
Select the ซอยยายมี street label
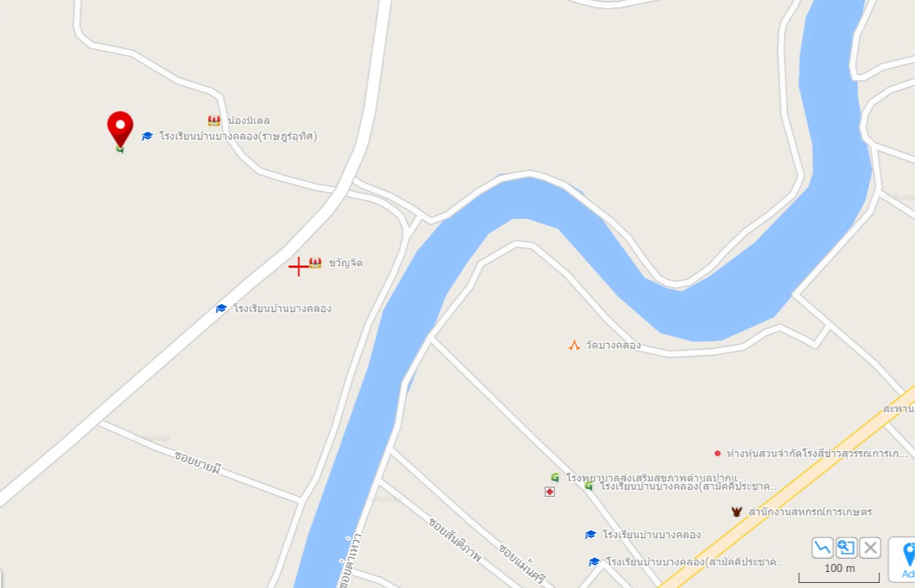pyautogui.click(x=197, y=464)
